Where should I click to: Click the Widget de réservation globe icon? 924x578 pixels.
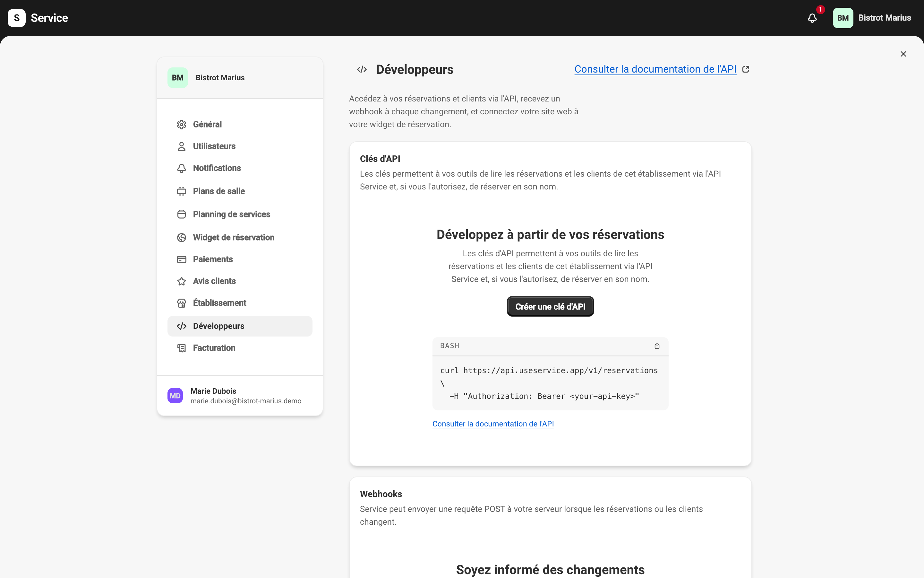click(181, 237)
